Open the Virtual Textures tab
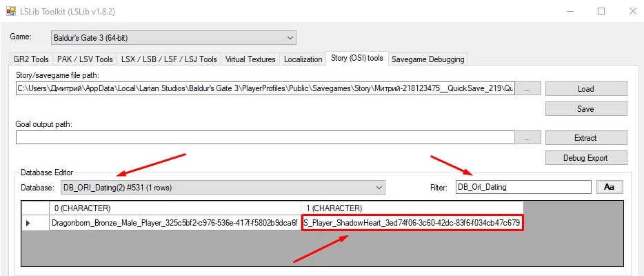Image resolution: width=644 pixels, height=276 pixels. (250, 59)
